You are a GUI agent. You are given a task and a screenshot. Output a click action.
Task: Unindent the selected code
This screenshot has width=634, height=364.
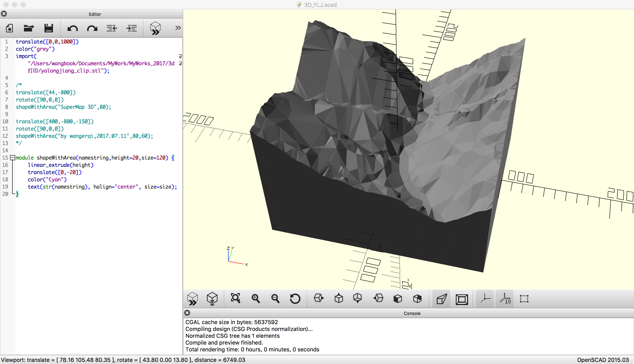point(112,28)
